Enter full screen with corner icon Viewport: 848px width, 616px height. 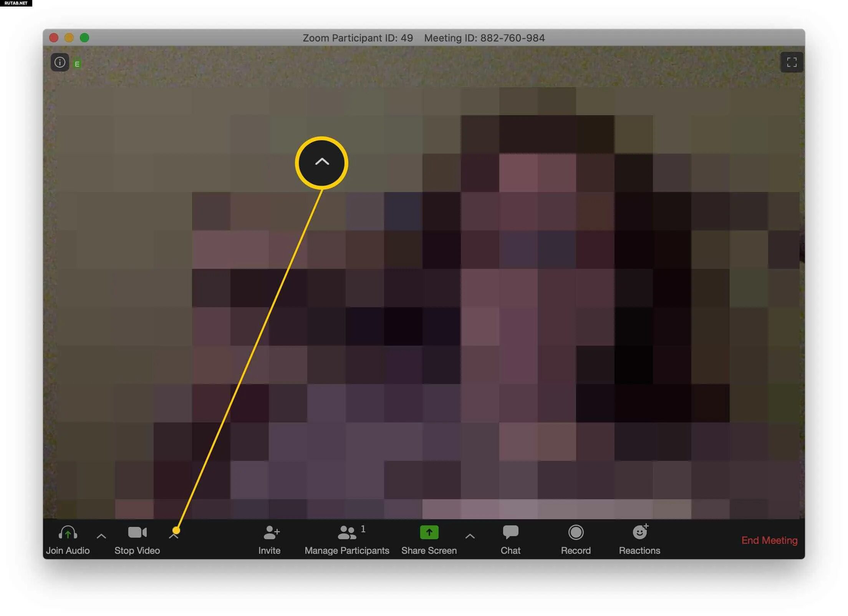[x=792, y=62]
